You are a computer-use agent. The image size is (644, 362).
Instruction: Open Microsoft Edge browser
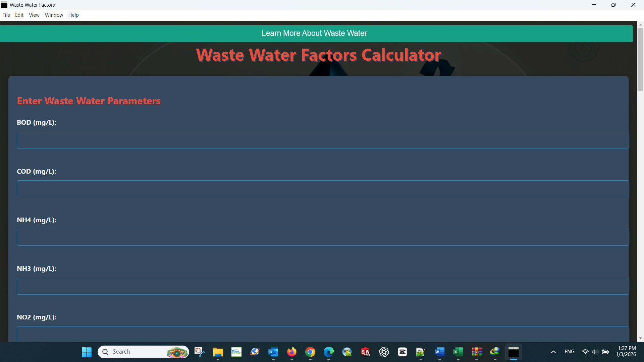pyautogui.click(x=329, y=352)
